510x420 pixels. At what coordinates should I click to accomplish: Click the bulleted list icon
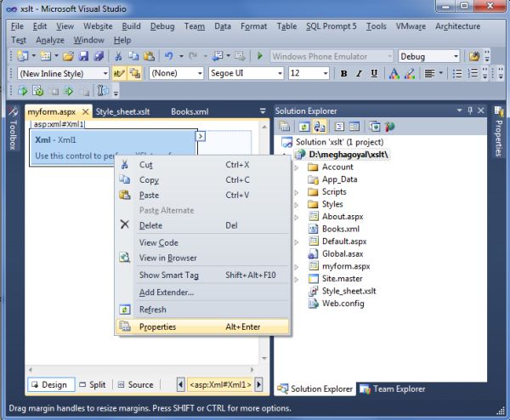457,73
